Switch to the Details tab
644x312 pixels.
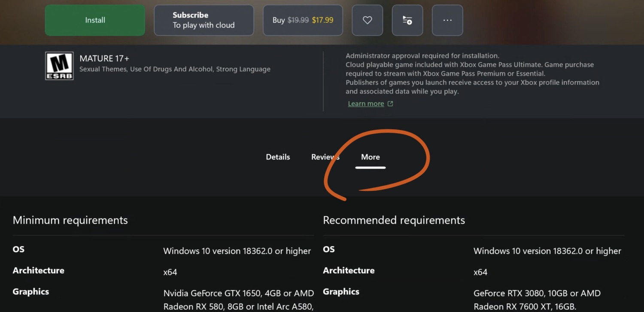point(278,157)
